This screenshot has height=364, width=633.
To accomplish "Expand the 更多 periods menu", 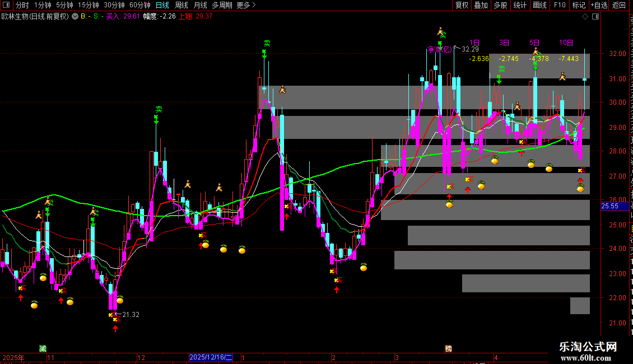I will tap(246, 5).
